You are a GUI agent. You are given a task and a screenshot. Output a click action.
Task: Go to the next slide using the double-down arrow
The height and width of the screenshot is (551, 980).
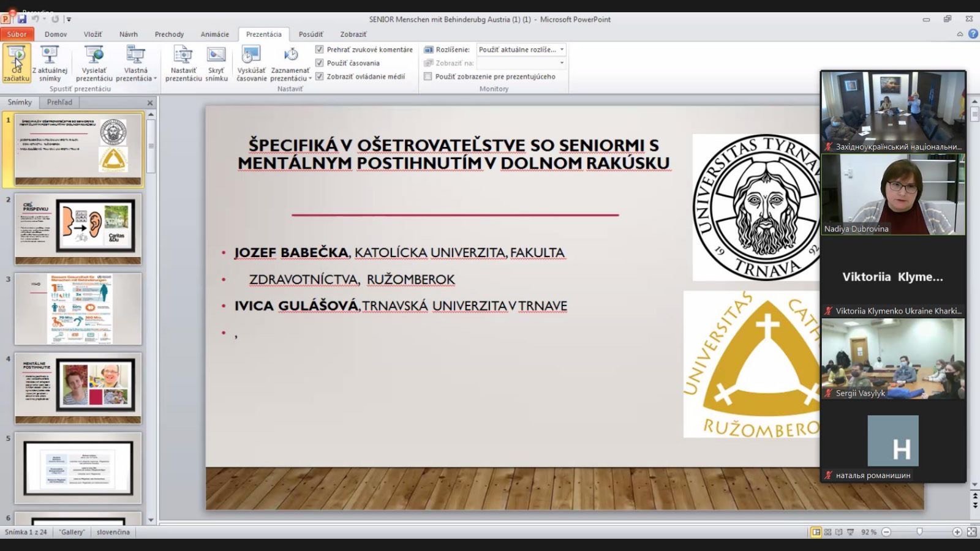point(974,506)
